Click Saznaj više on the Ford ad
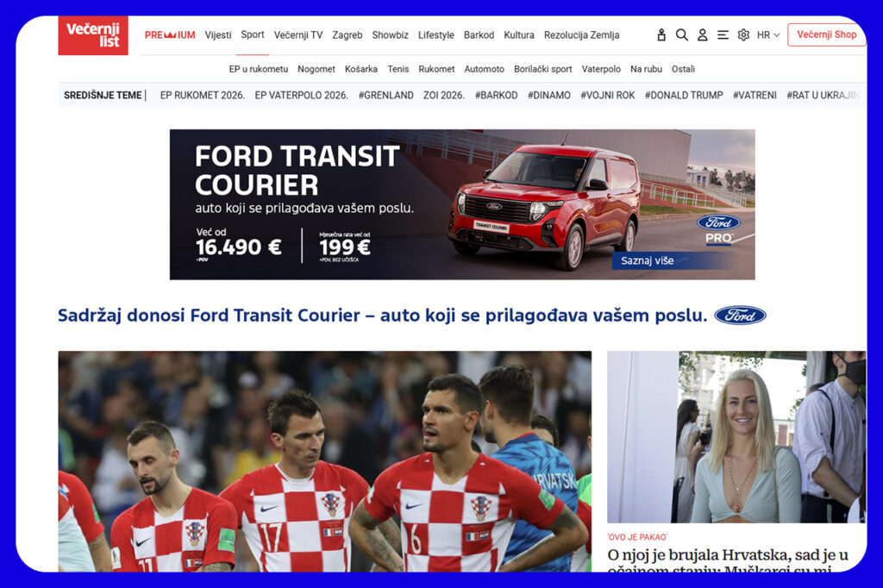883x588 pixels. 648,260
